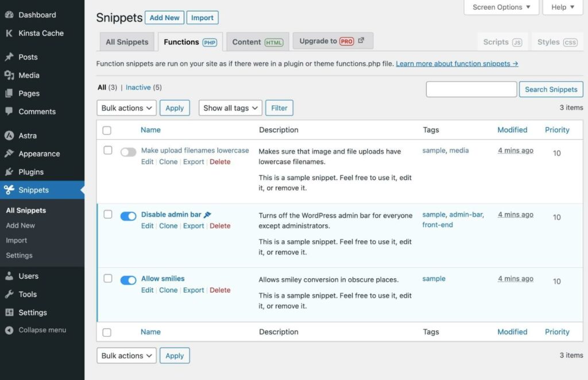Image resolution: width=588 pixels, height=380 pixels.
Task: Click the Media library icon
Action: [x=9, y=75]
